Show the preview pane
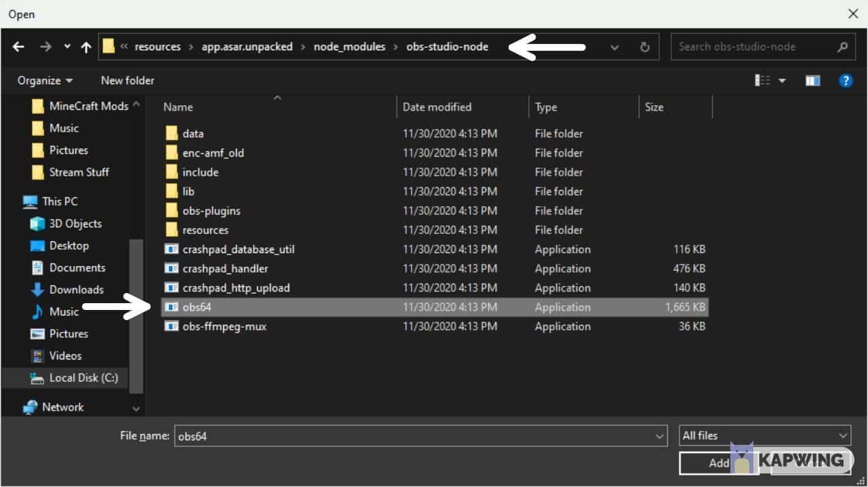Viewport: 868px width, 487px height. coord(812,81)
